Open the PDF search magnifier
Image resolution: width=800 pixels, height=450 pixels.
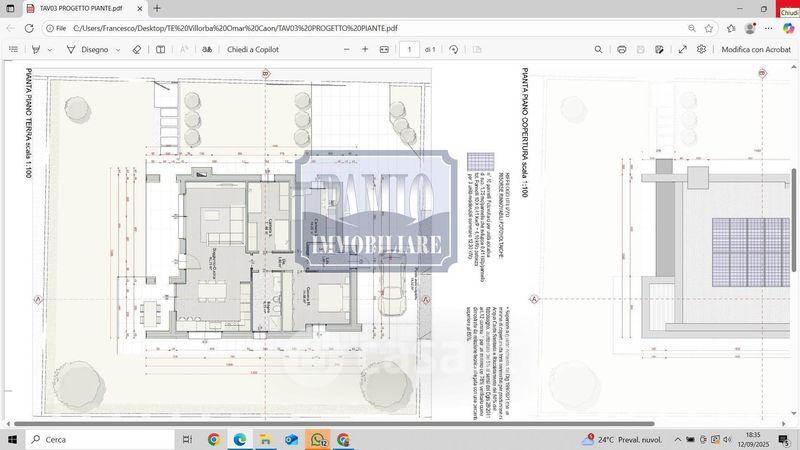(x=598, y=49)
